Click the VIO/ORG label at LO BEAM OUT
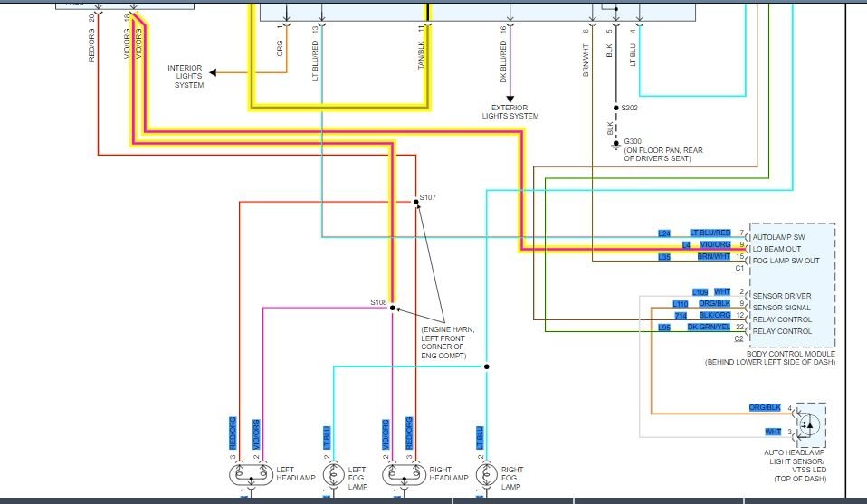The image size is (867, 504). pos(715,244)
